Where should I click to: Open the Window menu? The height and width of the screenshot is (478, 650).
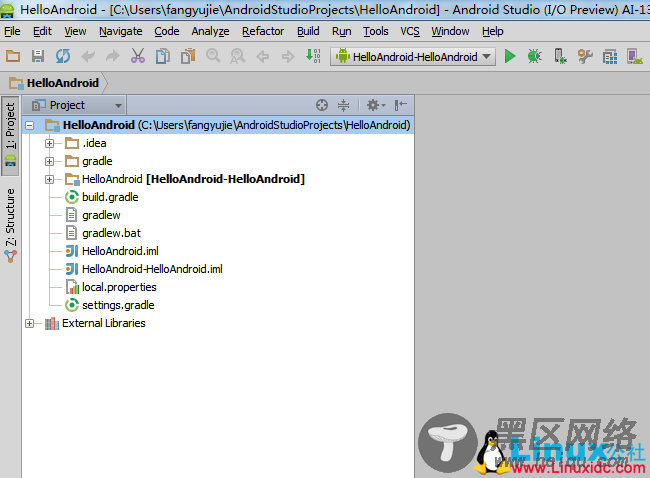click(450, 32)
